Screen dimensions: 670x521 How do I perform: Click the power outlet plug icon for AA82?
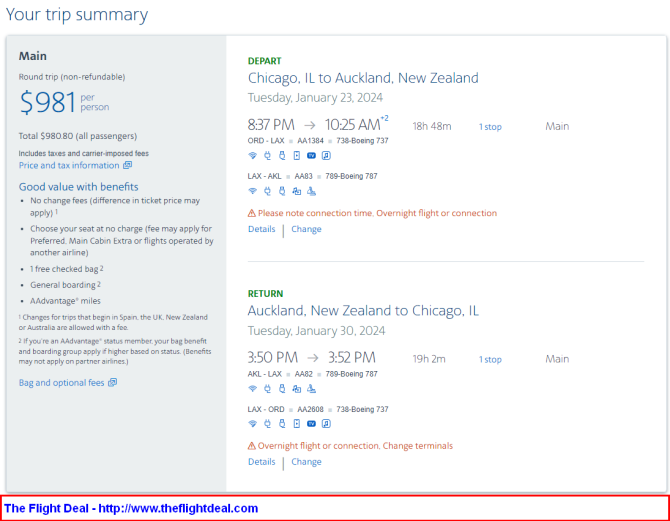tap(267, 389)
